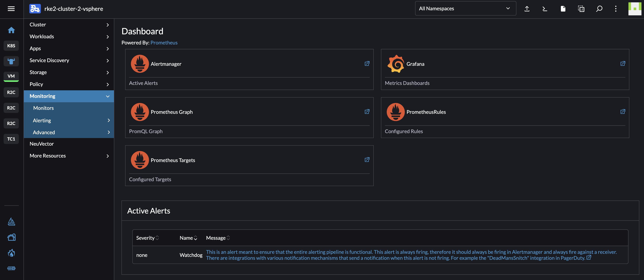Follow the Prometheus powered-by link

pyautogui.click(x=164, y=43)
